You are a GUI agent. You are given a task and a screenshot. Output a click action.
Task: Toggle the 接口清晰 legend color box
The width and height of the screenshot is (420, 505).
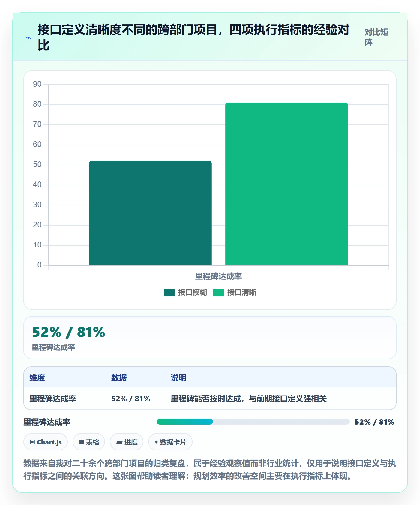(x=218, y=292)
